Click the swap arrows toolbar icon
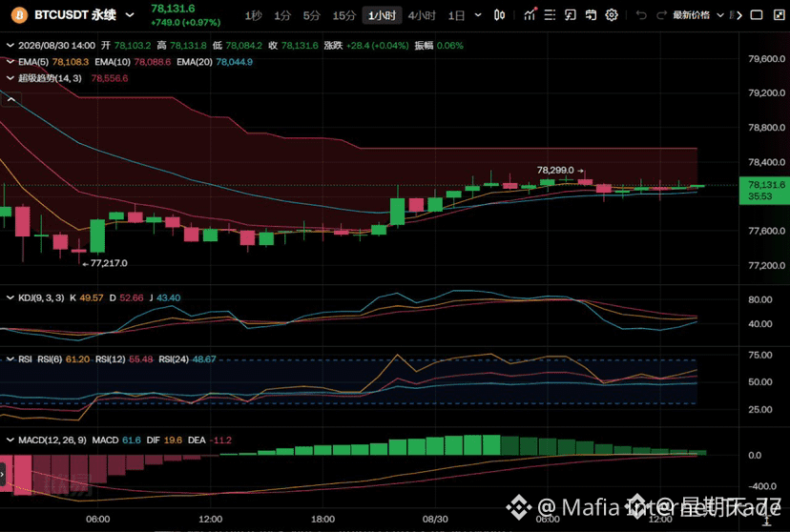 (x=591, y=15)
